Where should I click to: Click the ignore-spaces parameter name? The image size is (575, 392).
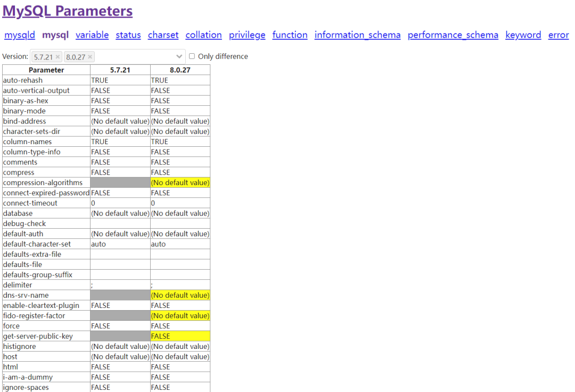[26, 388]
